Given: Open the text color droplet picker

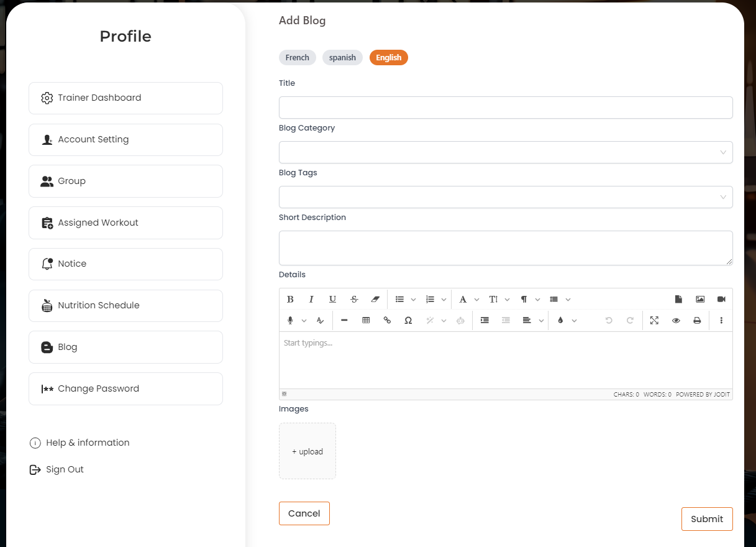Looking at the screenshot, I should (560, 320).
